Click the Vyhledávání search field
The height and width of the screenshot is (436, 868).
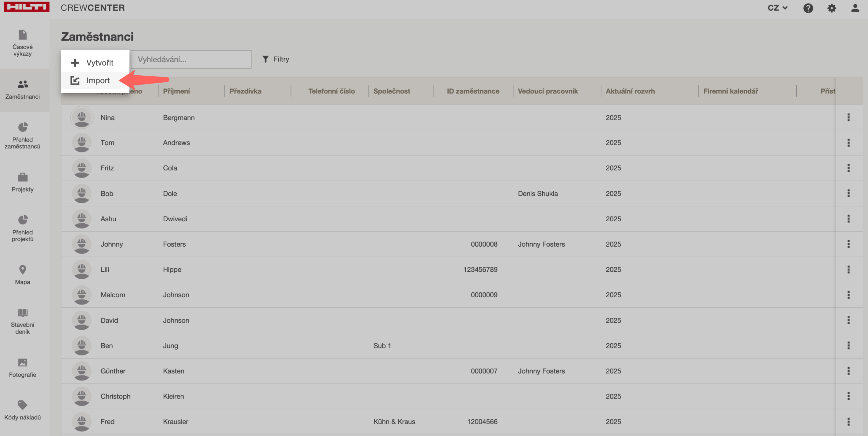(191, 59)
